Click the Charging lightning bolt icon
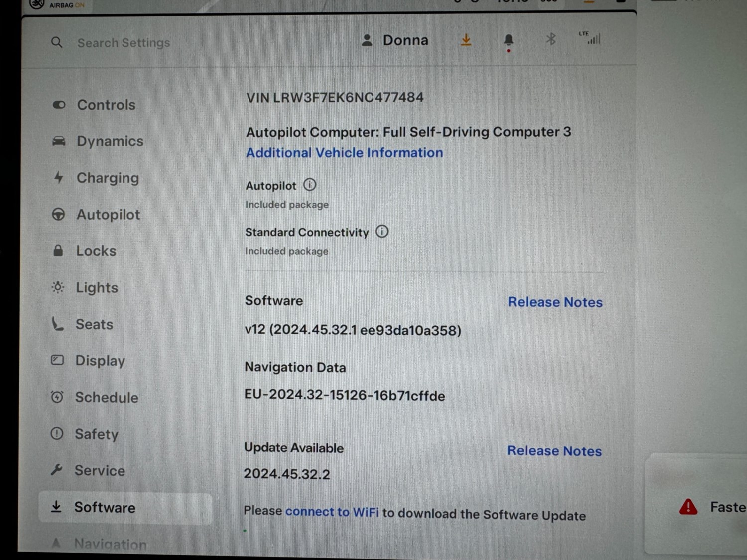The height and width of the screenshot is (560, 747). (59, 178)
